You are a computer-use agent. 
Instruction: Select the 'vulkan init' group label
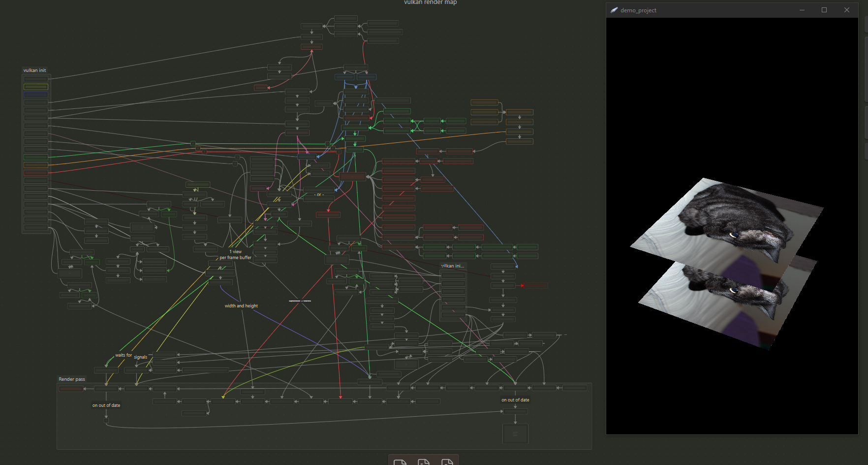[34, 70]
